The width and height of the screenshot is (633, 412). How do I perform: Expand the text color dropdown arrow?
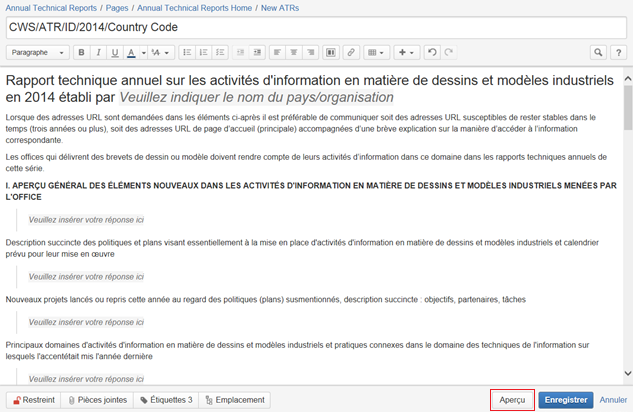144,52
